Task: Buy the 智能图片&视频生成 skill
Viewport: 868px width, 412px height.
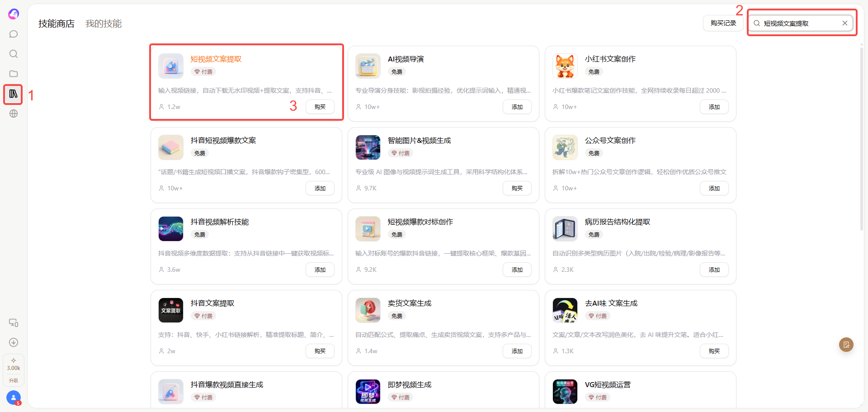Action: pos(517,188)
